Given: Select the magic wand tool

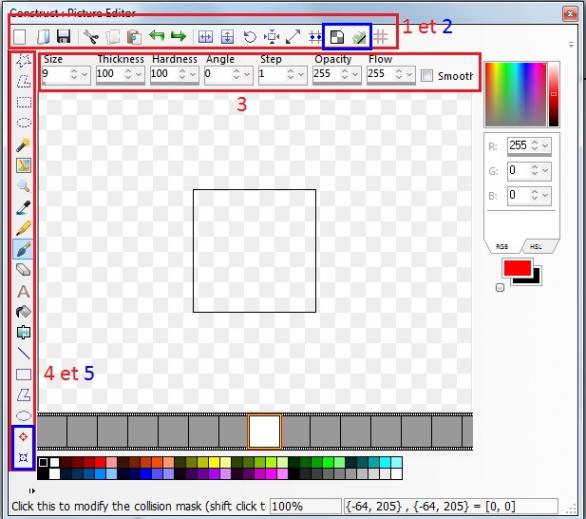Looking at the screenshot, I should tap(23, 145).
